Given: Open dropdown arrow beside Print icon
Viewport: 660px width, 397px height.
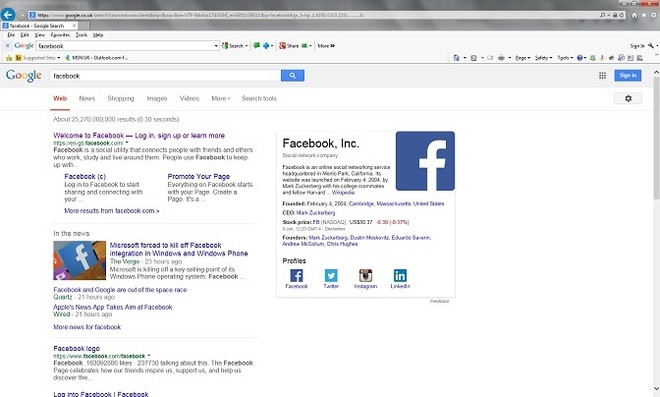Looking at the screenshot, I should pyautogui.click(x=509, y=58).
